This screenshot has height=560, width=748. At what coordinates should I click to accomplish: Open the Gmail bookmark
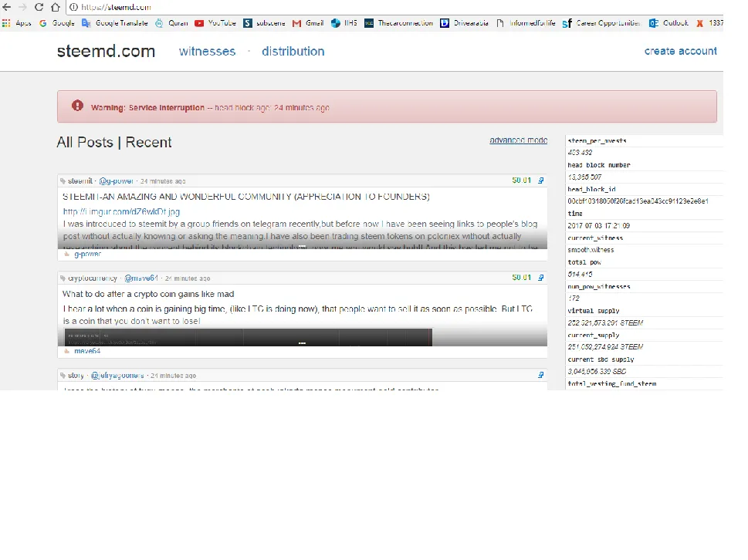coord(308,23)
